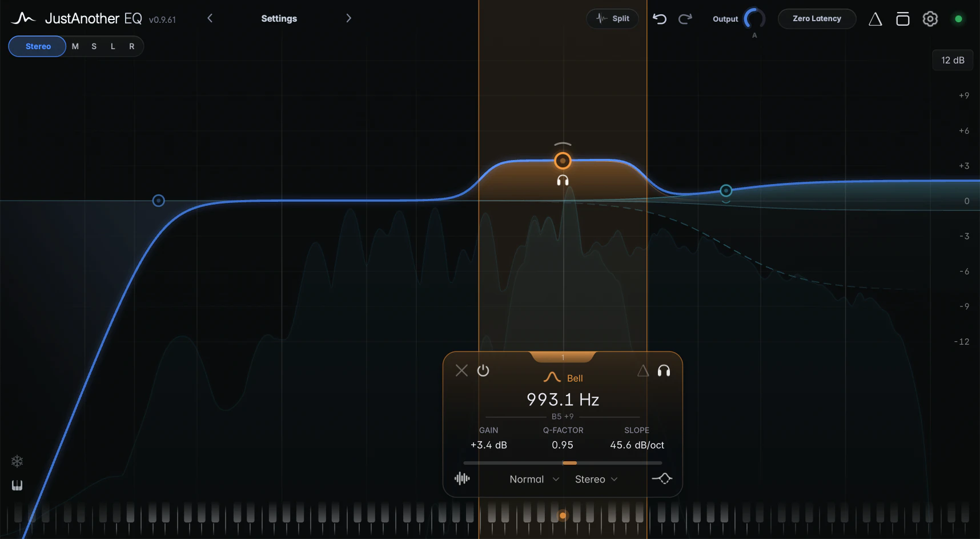The height and width of the screenshot is (539, 980).
Task: Open the band Stereo placement dropdown
Action: coord(596,479)
